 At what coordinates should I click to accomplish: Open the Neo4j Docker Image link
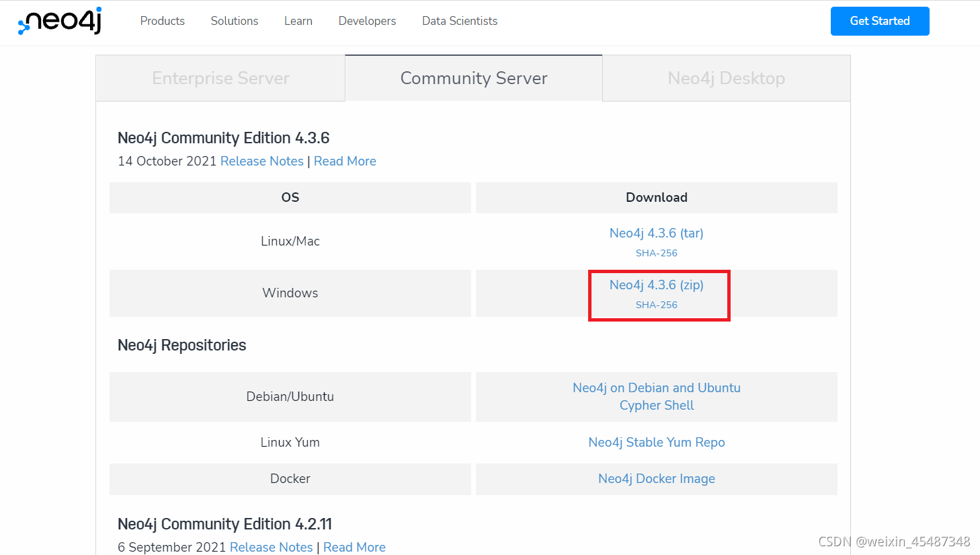pyautogui.click(x=657, y=478)
